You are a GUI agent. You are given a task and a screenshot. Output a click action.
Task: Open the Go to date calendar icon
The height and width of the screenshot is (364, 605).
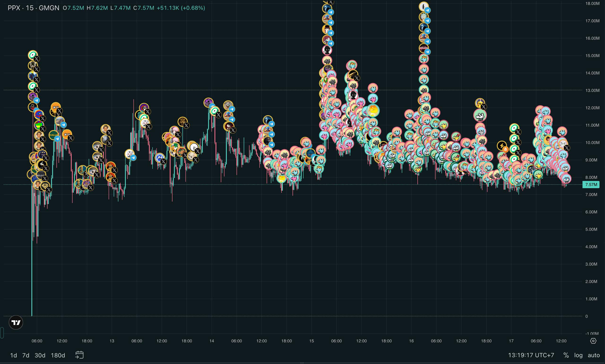[79, 355]
